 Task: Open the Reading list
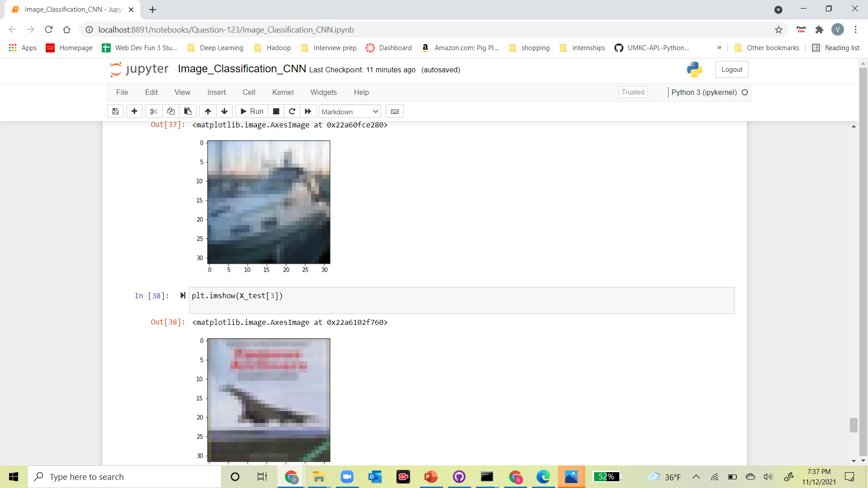click(x=835, y=48)
